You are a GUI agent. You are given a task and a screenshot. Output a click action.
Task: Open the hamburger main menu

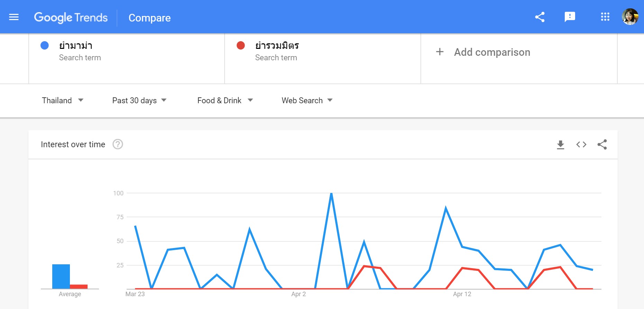tap(14, 17)
